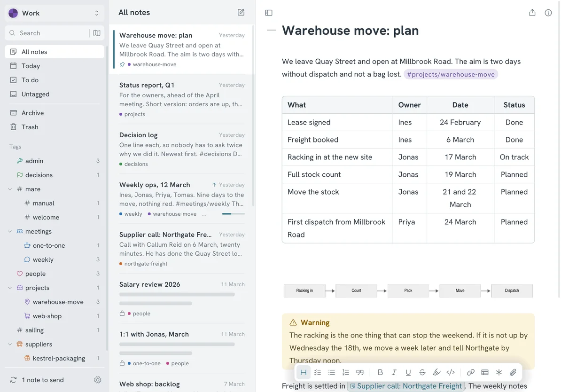The height and width of the screenshot is (392, 561).
Task: Open the Decision log note
Action: [x=182, y=149]
